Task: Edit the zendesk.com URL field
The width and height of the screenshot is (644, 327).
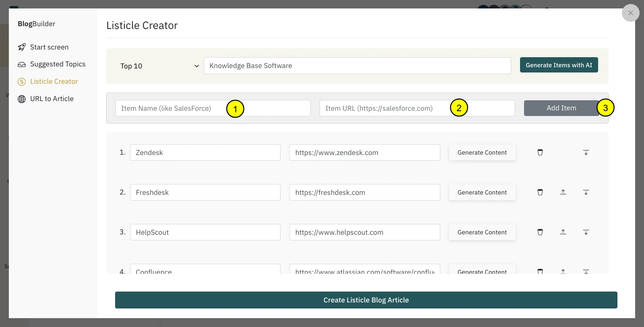Action: (x=364, y=153)
